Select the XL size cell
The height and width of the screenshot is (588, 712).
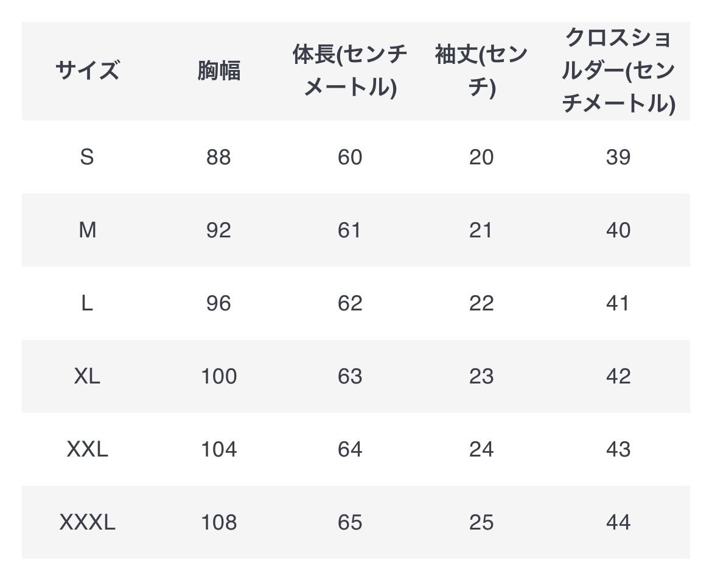click(87, 376)
